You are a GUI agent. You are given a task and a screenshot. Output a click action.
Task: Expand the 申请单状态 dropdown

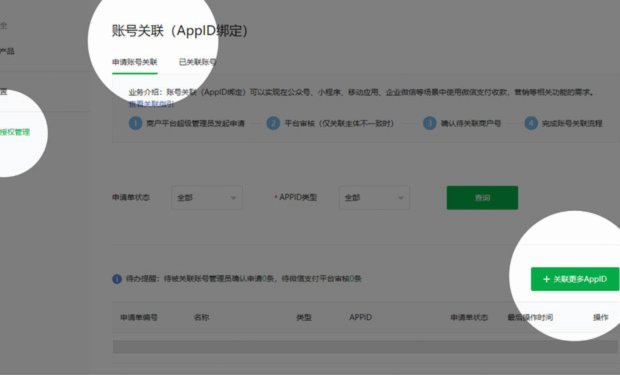[207, 197]
